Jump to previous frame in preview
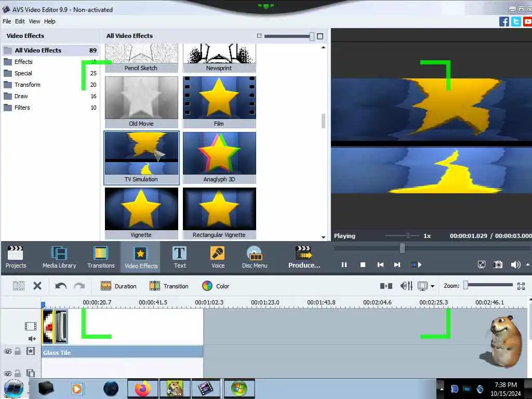 [380, 264]
